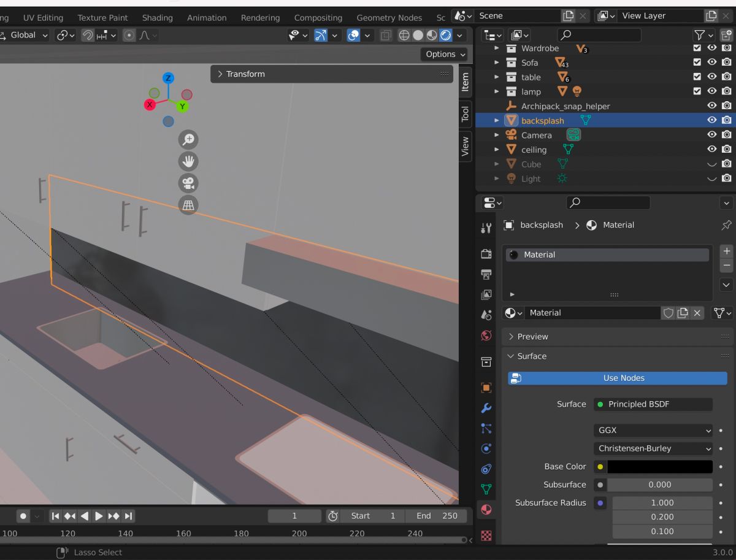Image resolution: width=736 pixels, height=560 pixels.
Task: Add a material slot with plus button
Action: coord(727,251)
